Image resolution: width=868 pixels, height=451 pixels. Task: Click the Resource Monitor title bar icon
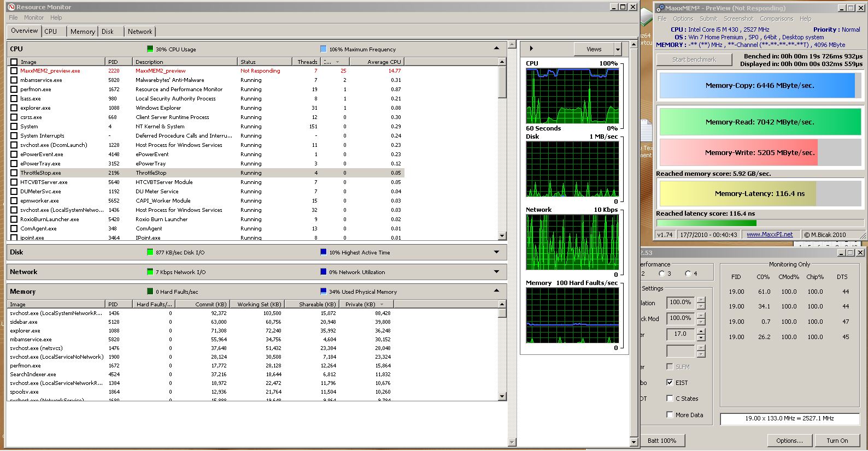click(11, 7)
